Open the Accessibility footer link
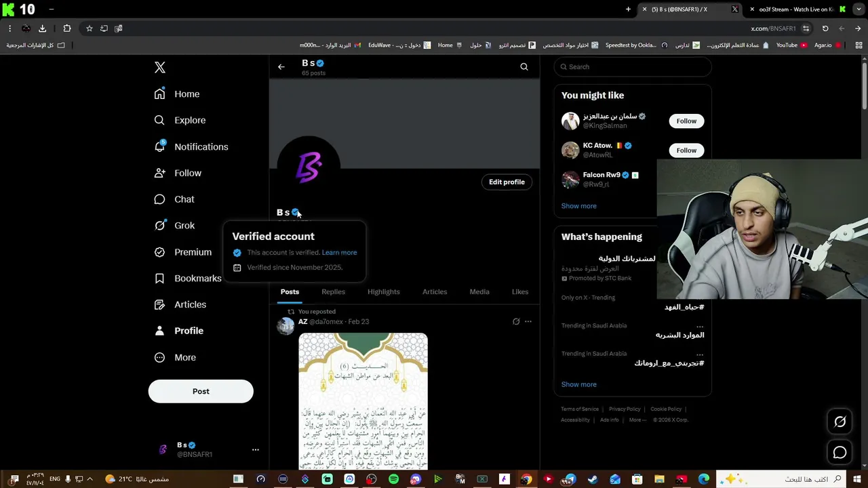868x488 pixels. pyautogui.click(x=575, y=420)
